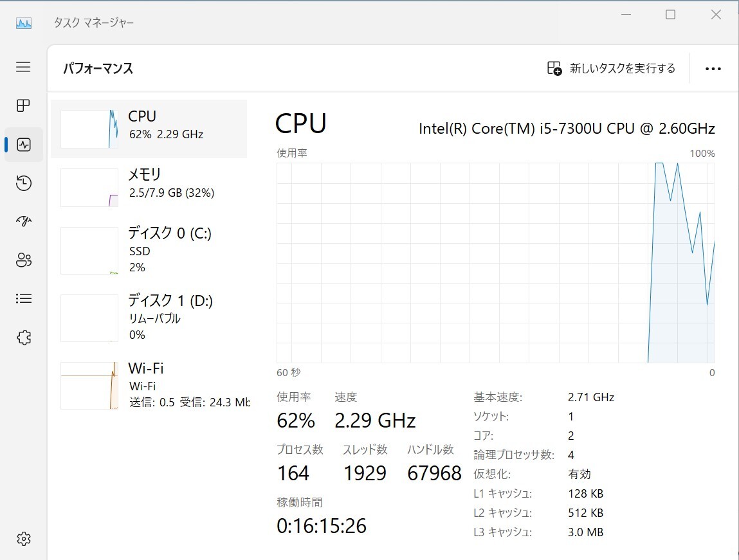Viewport: 739px width, 560px height.
Task: Open the App history icon
Action: [x=24, y=183]
